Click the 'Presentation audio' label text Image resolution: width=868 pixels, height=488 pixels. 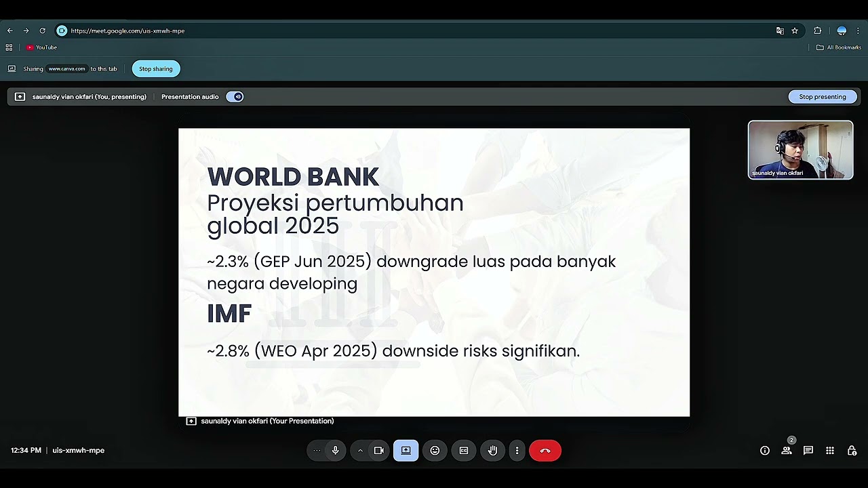point(190,97)
